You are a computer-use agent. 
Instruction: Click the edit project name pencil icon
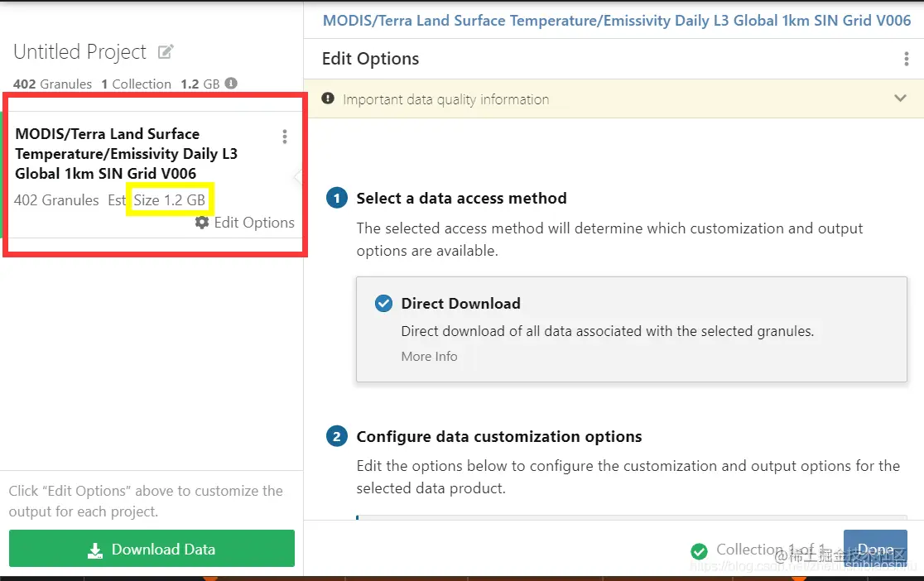[166, 52]
